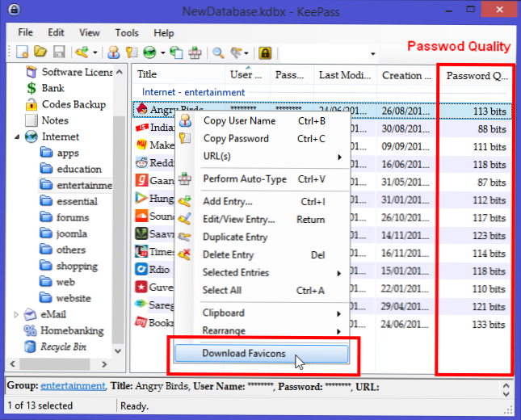Collapse the Internet group tree node
The image size is (521, 420).
click(17, 136)
